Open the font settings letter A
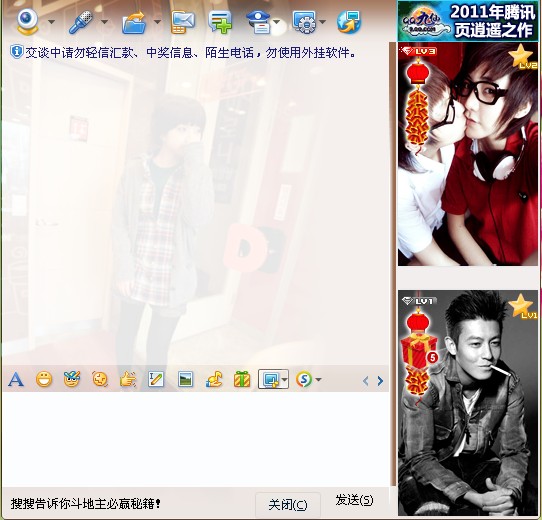Screen dimensions: 542x520 click(x=16, y=380)
